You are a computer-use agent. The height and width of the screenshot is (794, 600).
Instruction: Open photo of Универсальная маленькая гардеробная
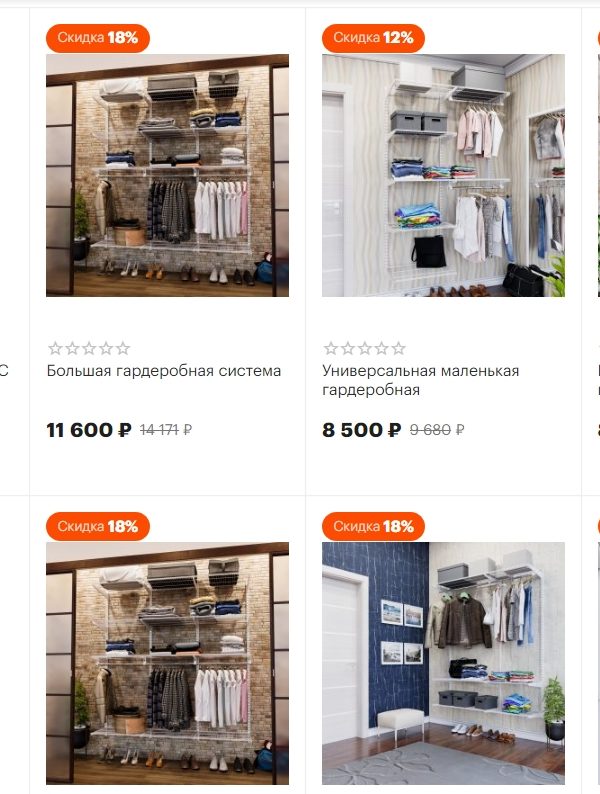coord(444,175)
